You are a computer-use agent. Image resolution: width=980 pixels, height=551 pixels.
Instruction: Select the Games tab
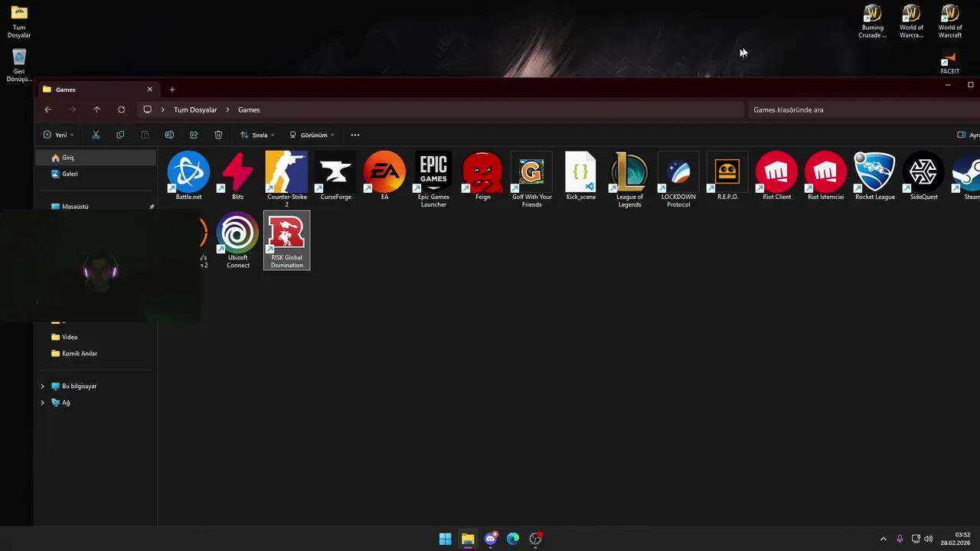pyautogui.click(x=98, y=90)
